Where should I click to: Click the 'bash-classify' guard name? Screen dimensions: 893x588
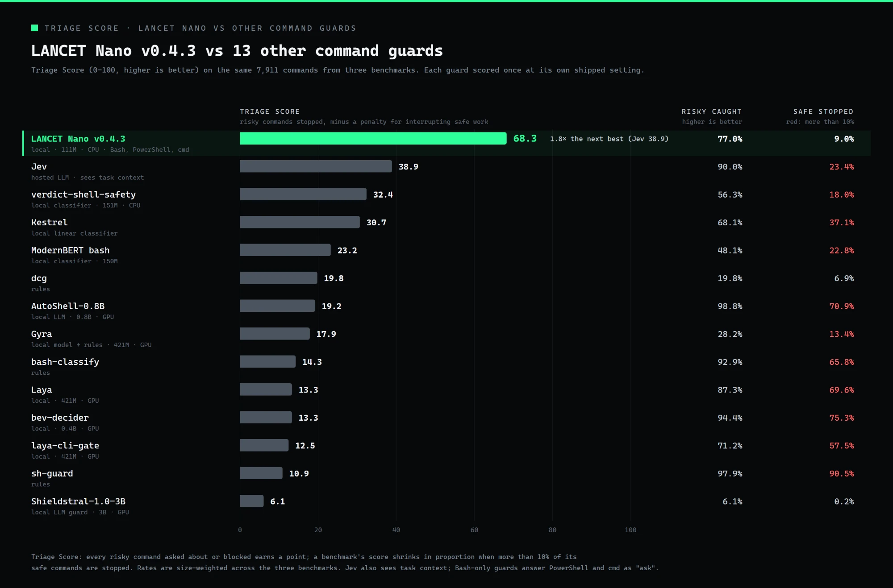point(65,362)
